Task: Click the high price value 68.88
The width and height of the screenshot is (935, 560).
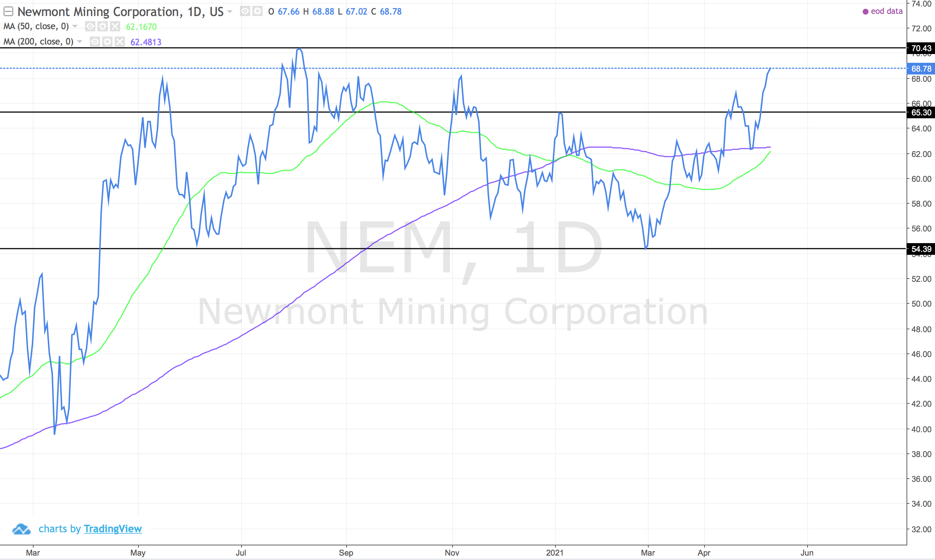Action: click(x=323, y=12)
